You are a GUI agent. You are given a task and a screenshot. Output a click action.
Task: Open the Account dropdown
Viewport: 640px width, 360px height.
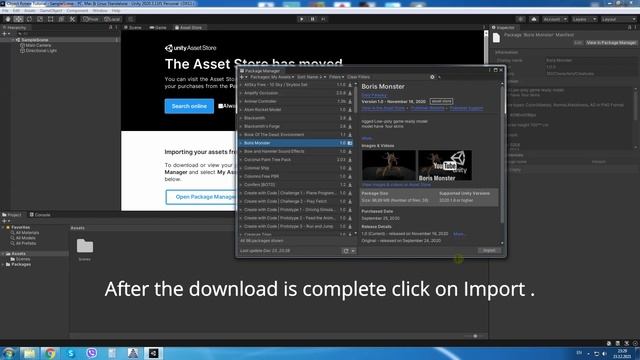click(x=555, y=19)
